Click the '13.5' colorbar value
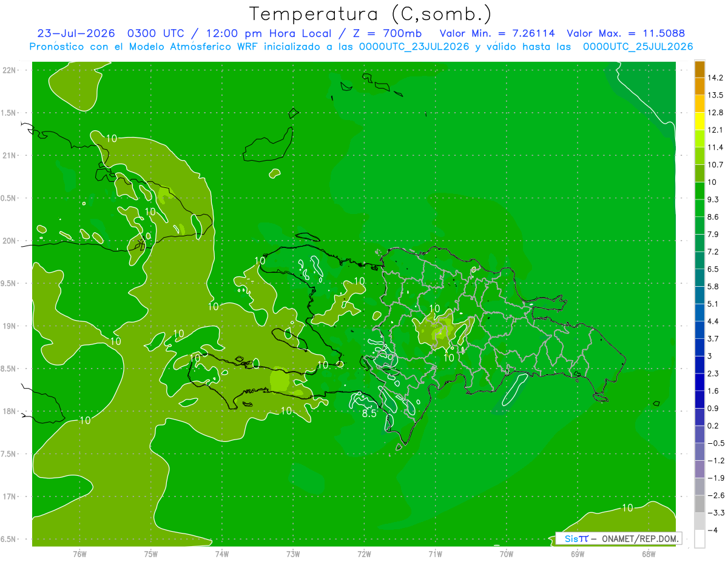This screenshot has width=728, height=562. coord(715,95)
